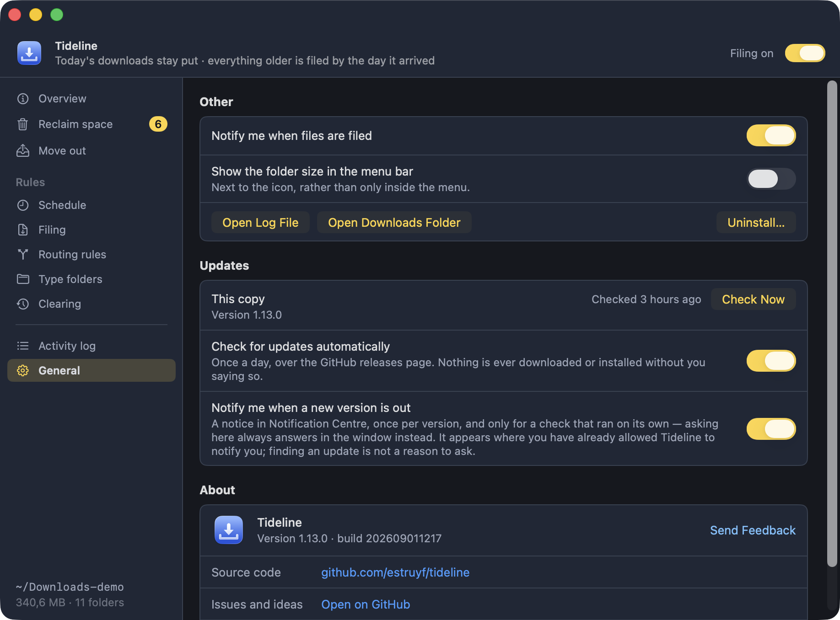Click the vertical scrollbar thumb

(832, 324)
